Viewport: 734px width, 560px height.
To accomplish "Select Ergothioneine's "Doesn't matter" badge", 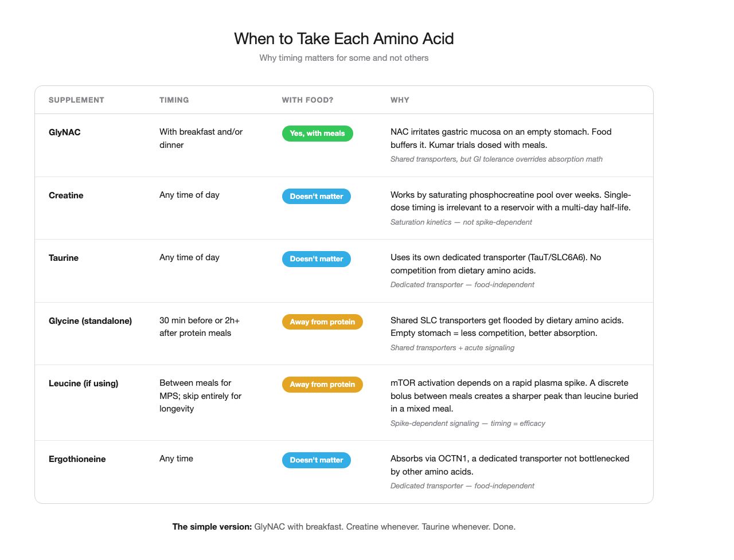I will pyautogui.click(x=316, y=460).
